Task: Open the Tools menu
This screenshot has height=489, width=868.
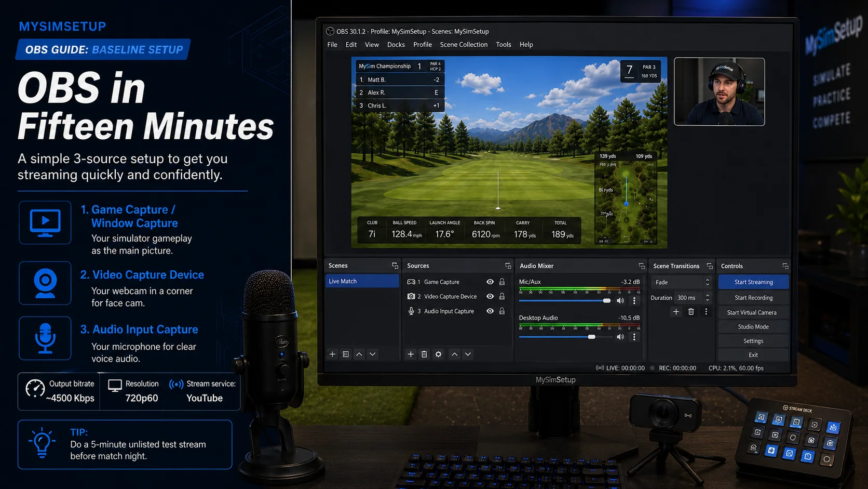Action: (x=503, y=45)
